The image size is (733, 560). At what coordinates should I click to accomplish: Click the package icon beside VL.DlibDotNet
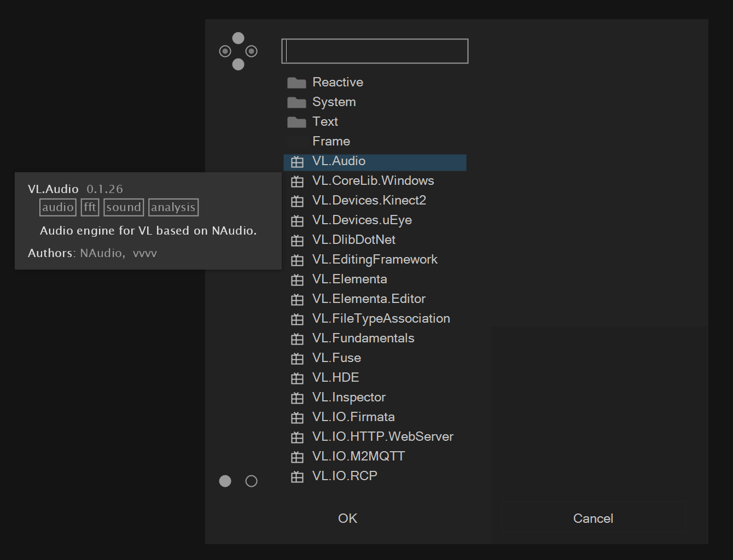click(x=297, y=241)
